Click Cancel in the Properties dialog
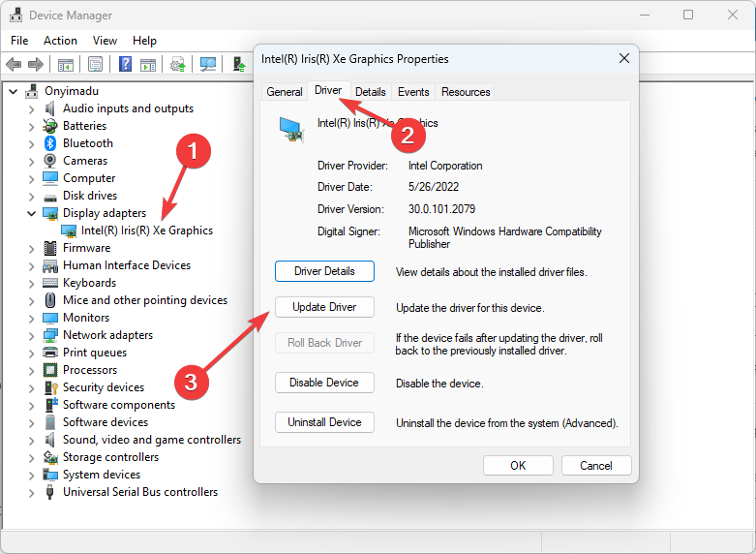Viewport: 756px width, 554px height. (596, 466)
